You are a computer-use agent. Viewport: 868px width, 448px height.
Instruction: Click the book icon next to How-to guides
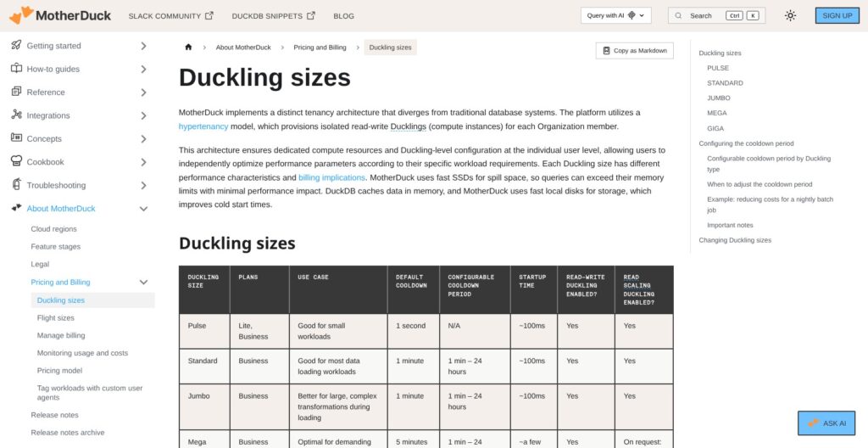pyautogui.click(x=16, y=69)
